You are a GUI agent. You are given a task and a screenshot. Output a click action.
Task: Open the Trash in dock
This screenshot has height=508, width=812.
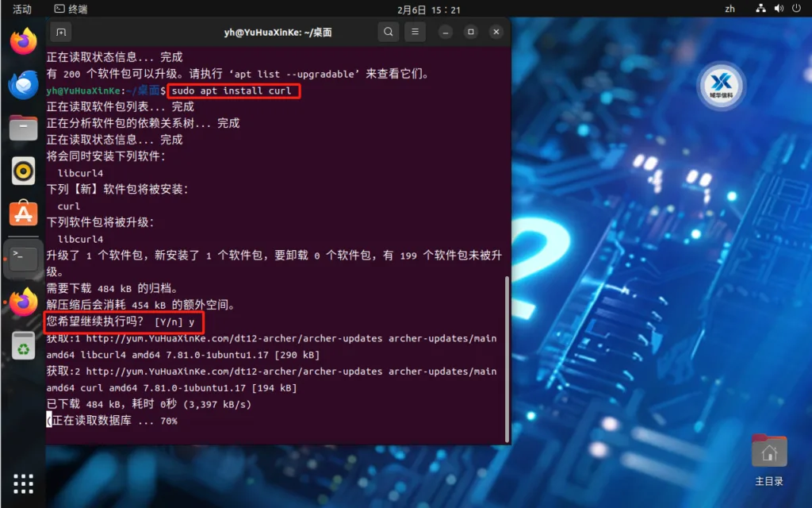click(23, 345)
